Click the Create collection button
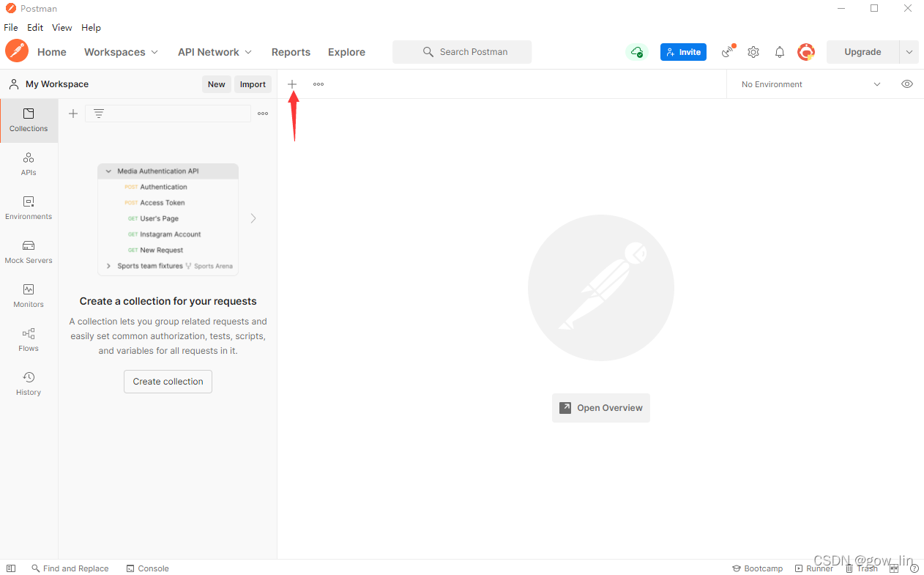This screenshot has height=575, width=924. click(168, 382)
